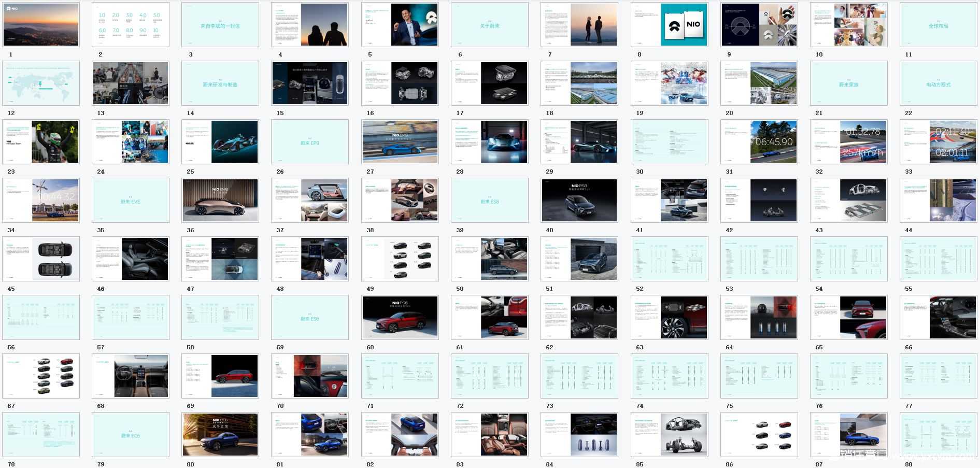Select slide 21 titled 蔚来家族
Image resolution: width=980 pixels, height=468 pixels.
(848, 83)
